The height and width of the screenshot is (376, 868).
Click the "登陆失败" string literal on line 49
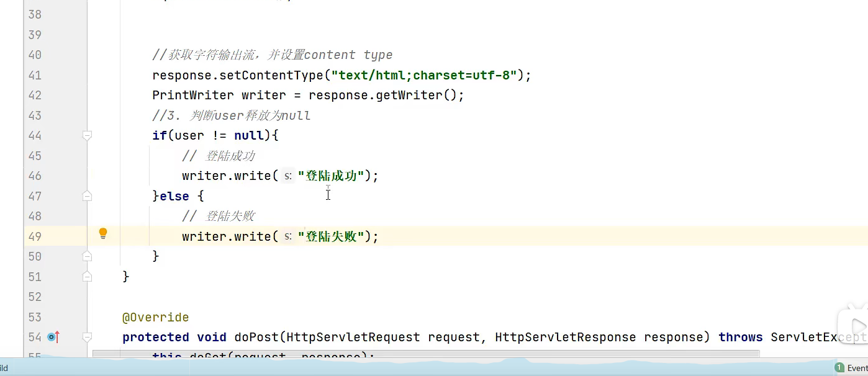click(x=331, y=236)
